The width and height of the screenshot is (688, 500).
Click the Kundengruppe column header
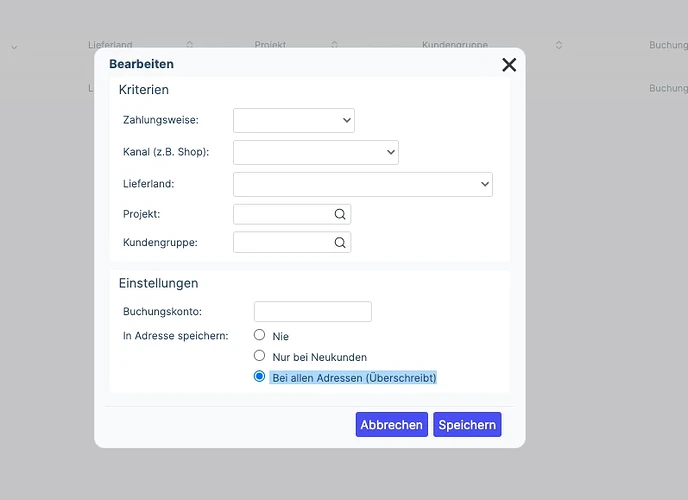[x=455, y=45]
